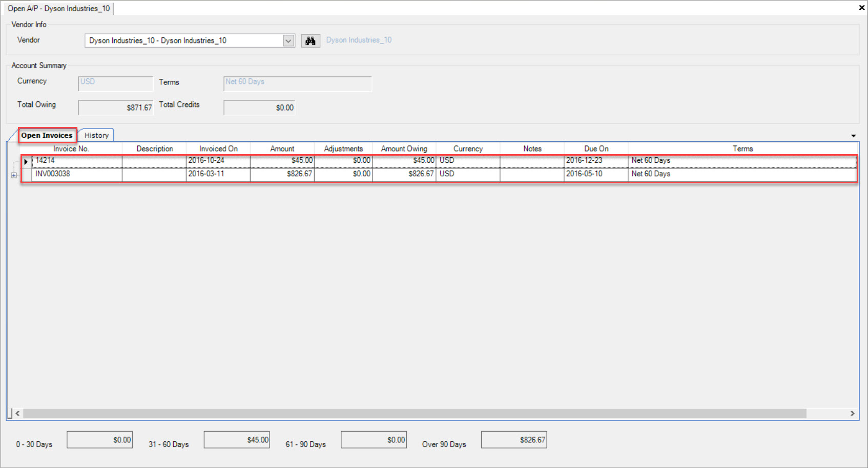Click the Terms column header in grid
The image size is (868, 468).
click(742, 148)
